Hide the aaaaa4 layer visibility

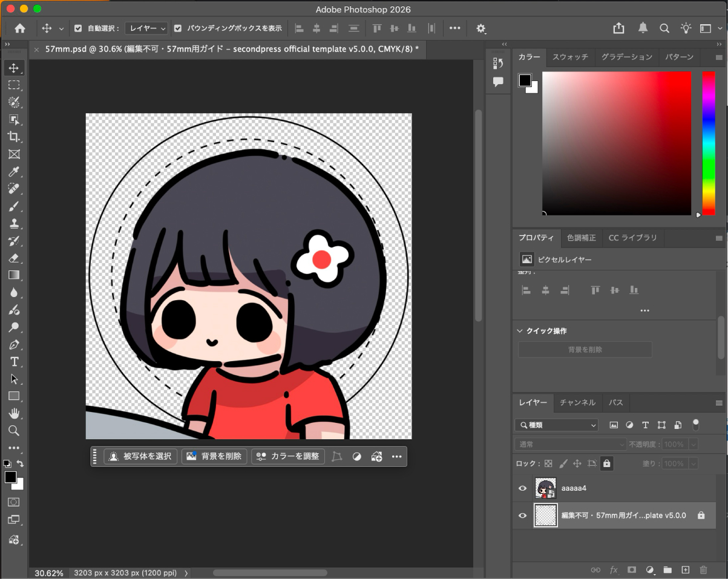(x=522, y=488)
